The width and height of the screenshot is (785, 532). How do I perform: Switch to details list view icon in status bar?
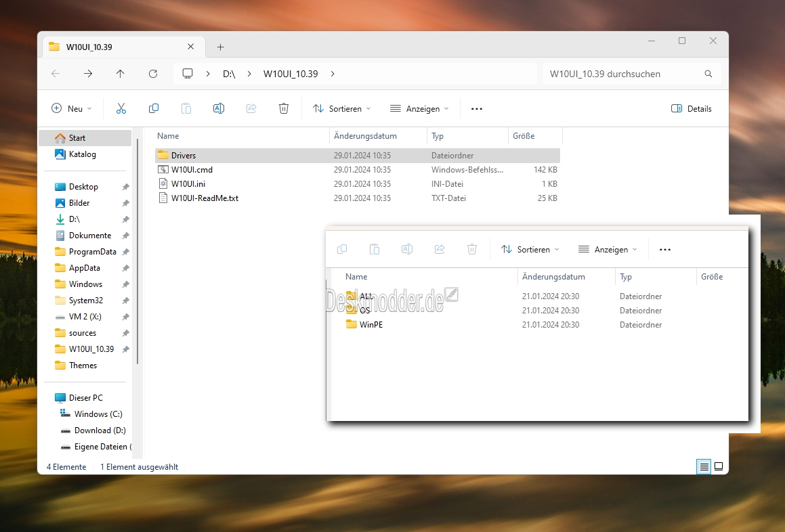(704, 466)
